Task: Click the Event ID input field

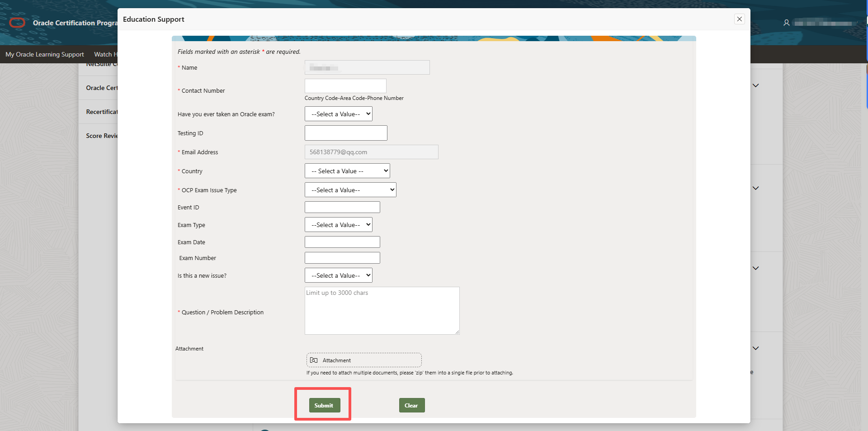Action: (342, 207)
